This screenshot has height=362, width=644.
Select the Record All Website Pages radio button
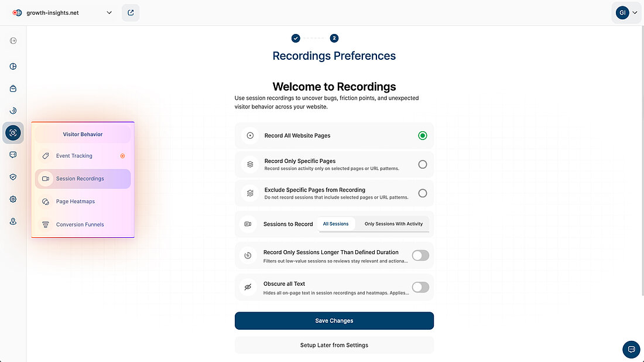click(423, 135)
